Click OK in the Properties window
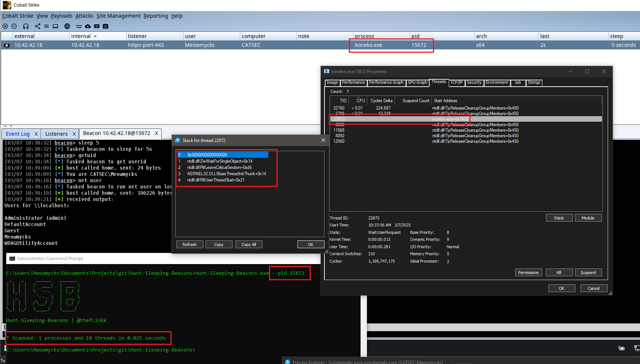640x364 pixels. point(562,288)
